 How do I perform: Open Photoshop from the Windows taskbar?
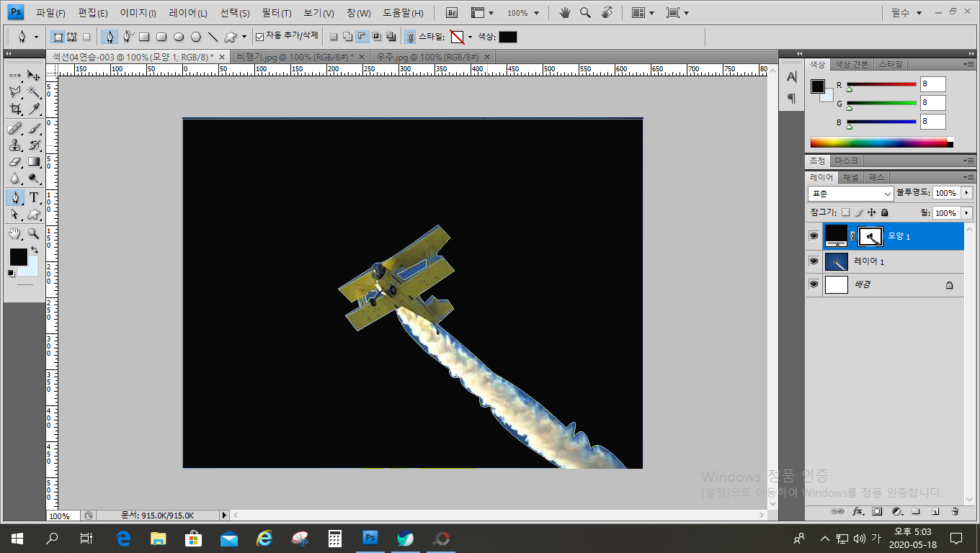(x=370, y=538)
